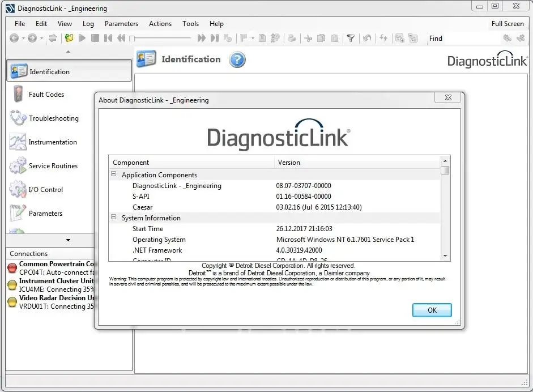Click the Cut scissors icon
Viewport: 533px width, 392px height.
[x=308, y=38]
